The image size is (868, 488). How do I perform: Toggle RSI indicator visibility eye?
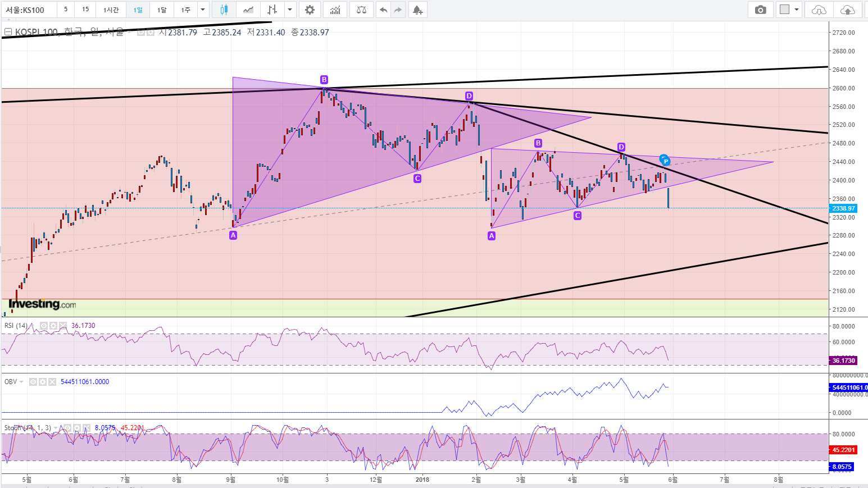click(x=44, y=326)
